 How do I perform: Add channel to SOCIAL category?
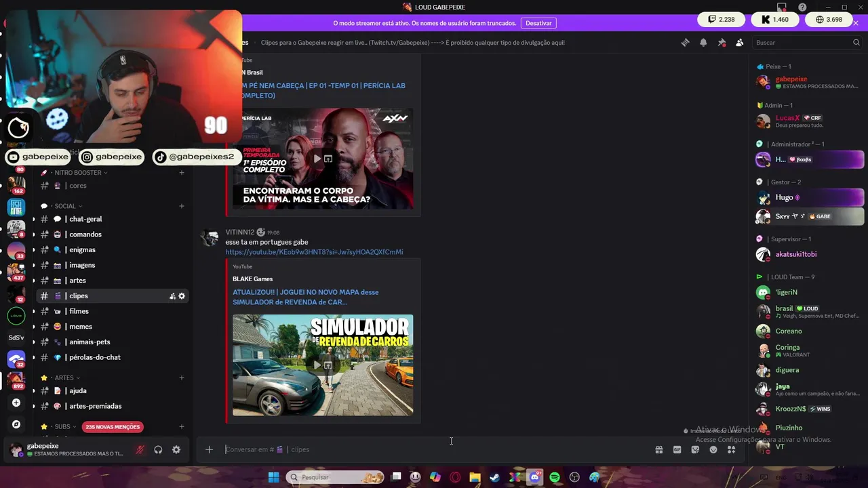tap(182, 206)
